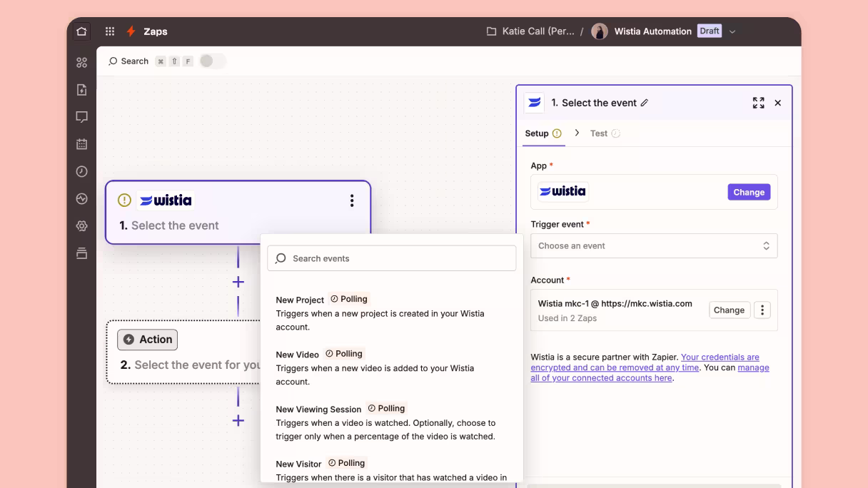Click the pencil icon to rename step
The width and height of the screenshot is (868, 488).
coord(645,103)
